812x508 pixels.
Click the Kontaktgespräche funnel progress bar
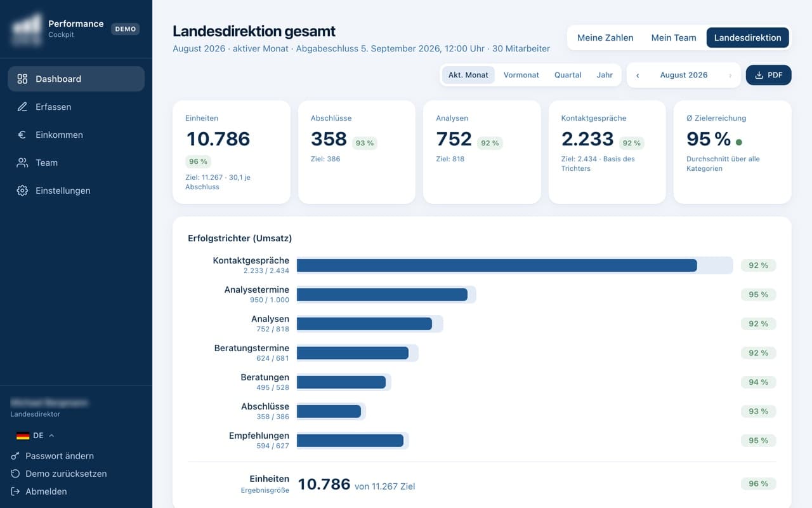pos(515,265)
